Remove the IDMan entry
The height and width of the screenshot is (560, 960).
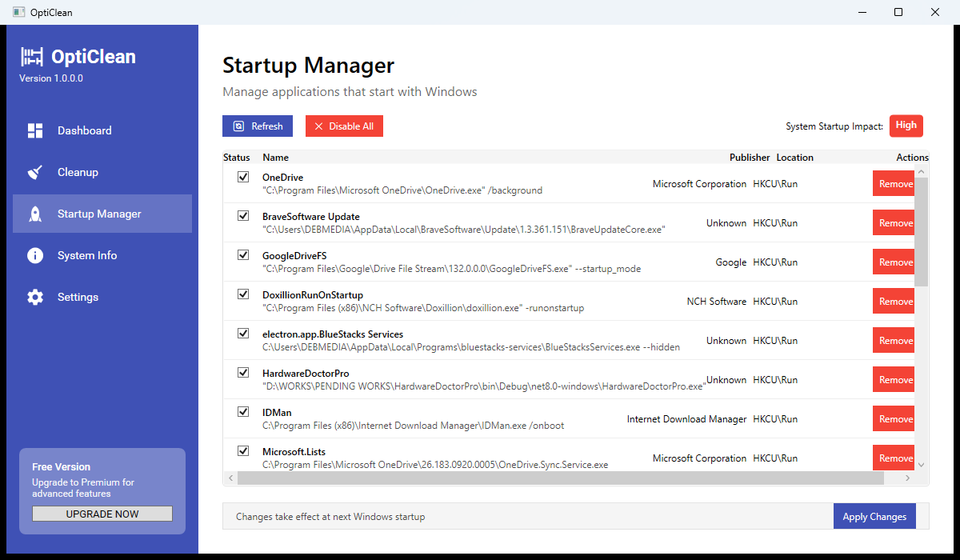(x=894, y=419)
